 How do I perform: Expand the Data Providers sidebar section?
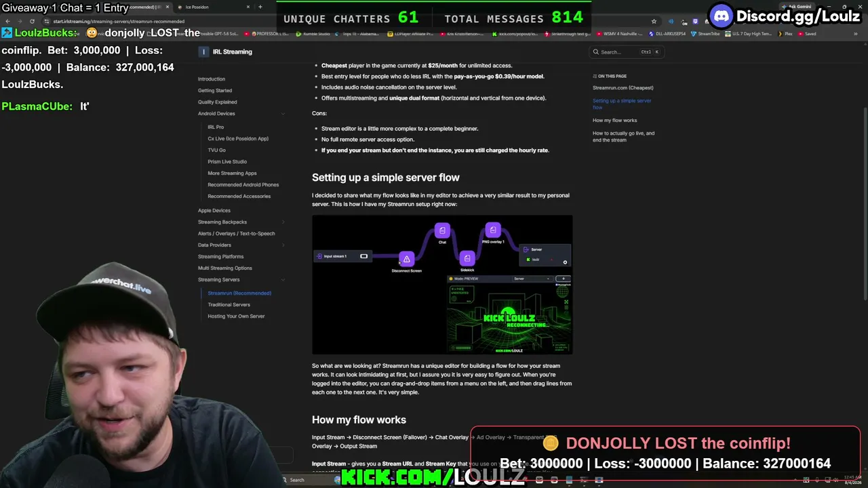click(x=283, y=245)
